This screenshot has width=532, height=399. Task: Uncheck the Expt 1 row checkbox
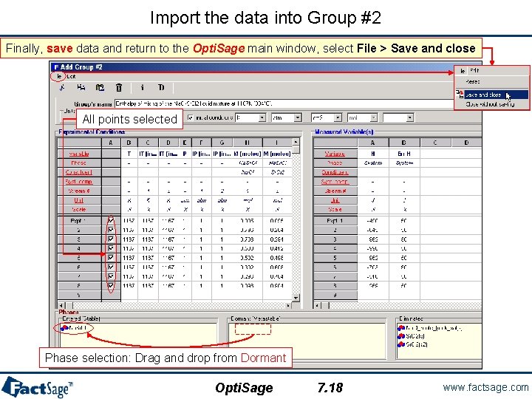pos(111,220)
